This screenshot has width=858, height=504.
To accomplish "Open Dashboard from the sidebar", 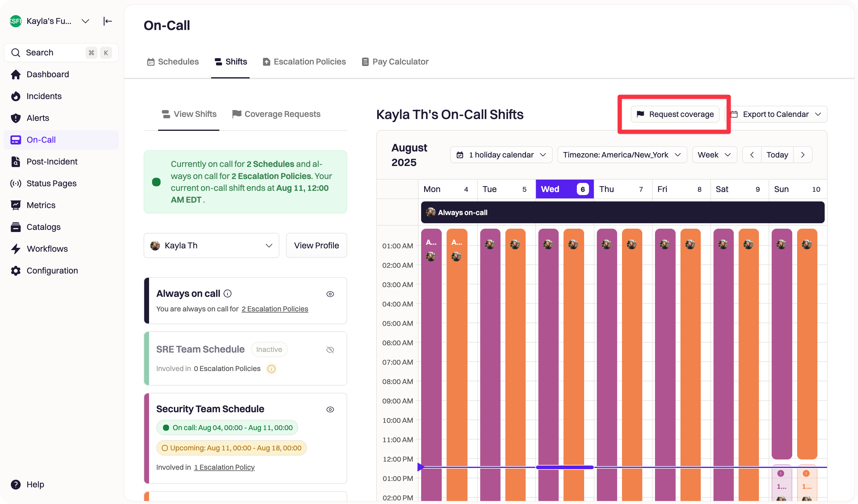I will pos(61,74).
